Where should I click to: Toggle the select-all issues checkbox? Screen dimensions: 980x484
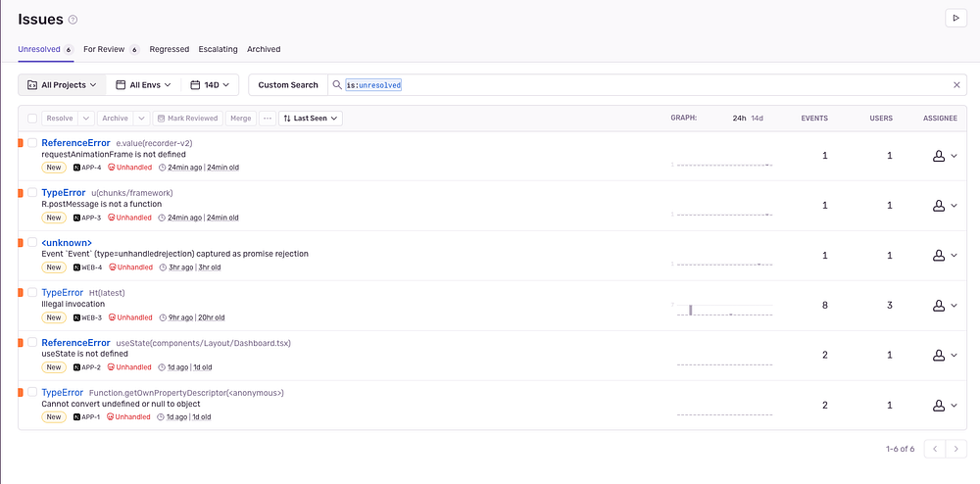tap(32, 119)
